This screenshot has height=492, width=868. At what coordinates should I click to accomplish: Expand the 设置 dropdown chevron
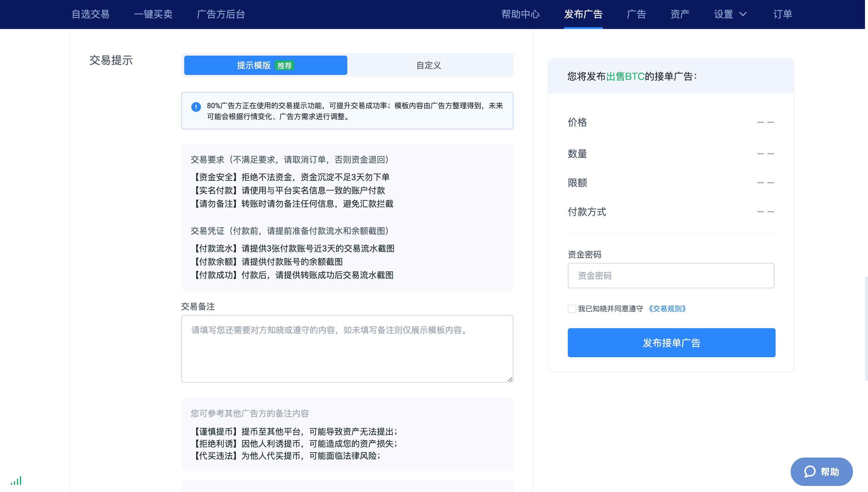coord(743,14)
